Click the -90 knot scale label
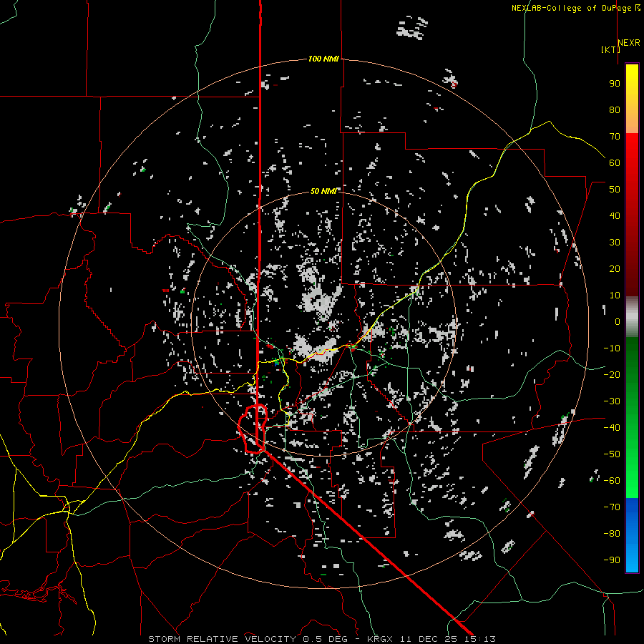Image resolution: width=644 pixels, height=644 pixels. [x=612, y=560]
